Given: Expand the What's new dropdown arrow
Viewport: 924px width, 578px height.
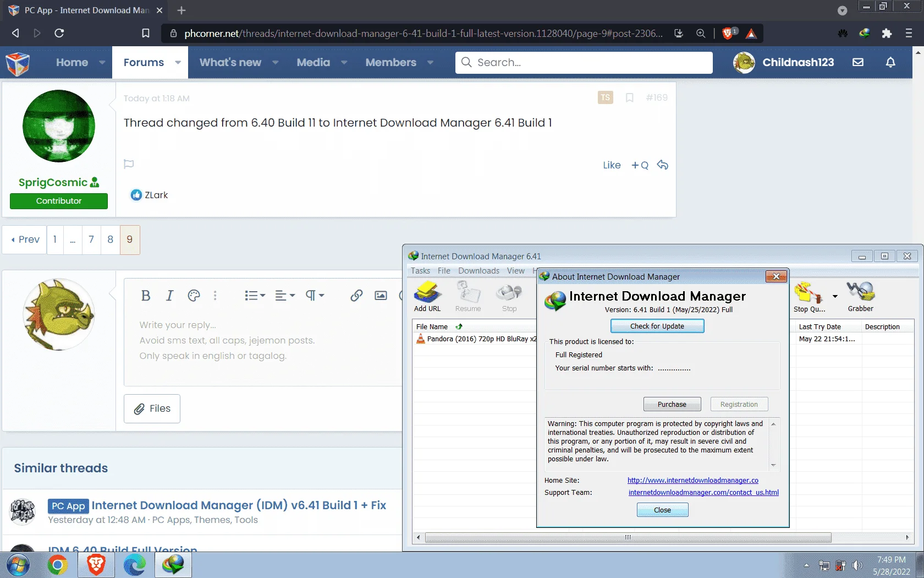Looking at the screenshot, I should pos(275,62).
